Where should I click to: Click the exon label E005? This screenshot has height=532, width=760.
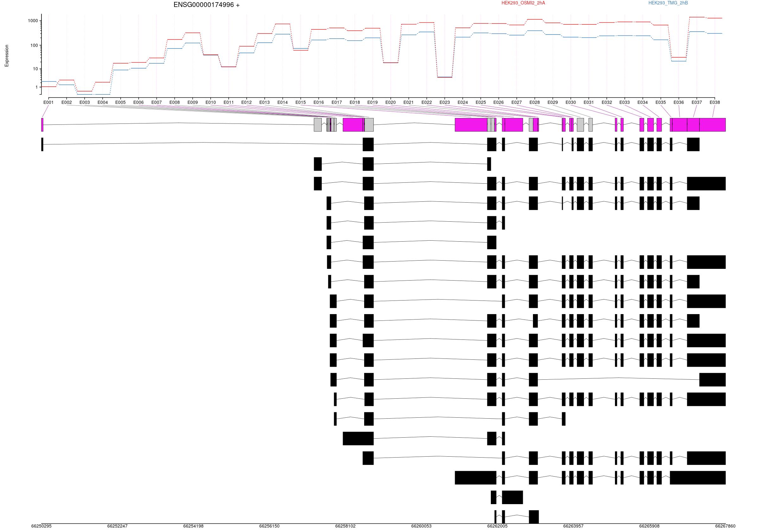pyautogui.click(x=120, y=102)
